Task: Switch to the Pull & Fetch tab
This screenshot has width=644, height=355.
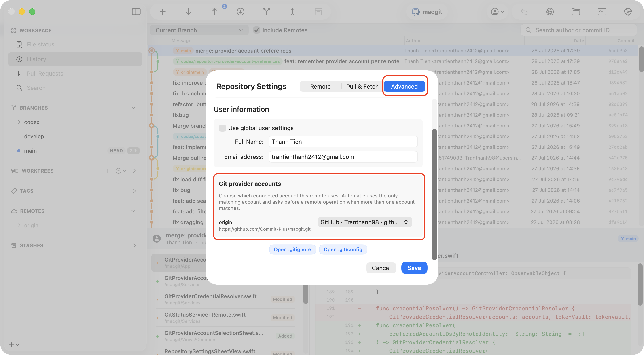Action: [362, 87]
